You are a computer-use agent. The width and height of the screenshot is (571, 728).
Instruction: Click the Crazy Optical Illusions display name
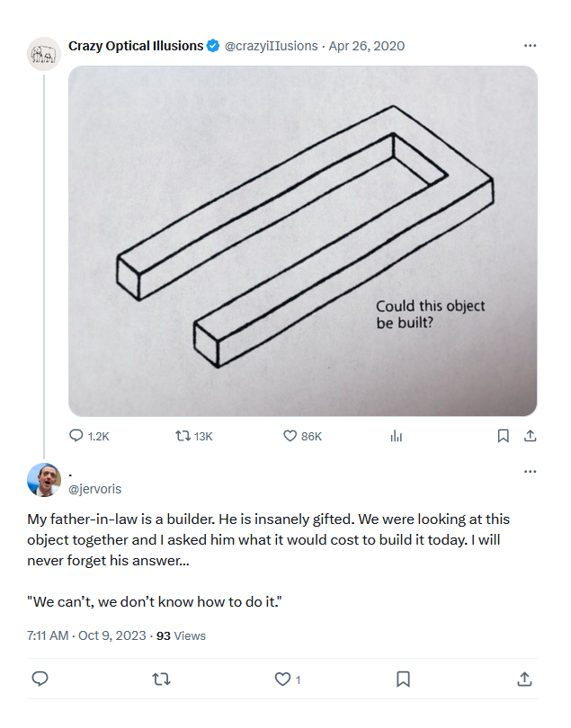136,46
